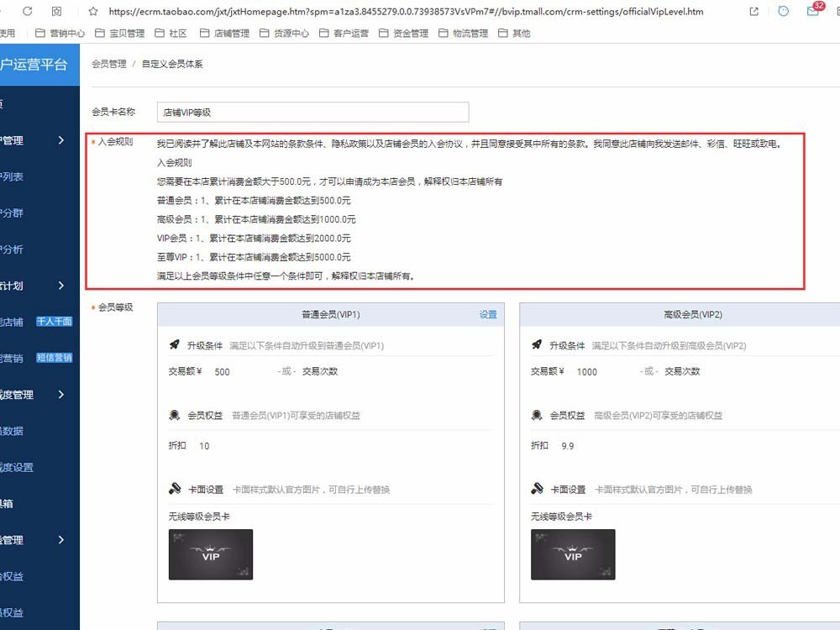The width and height of the screenshot is (840, 630).
Task: Open the 宝贝管理 bookmark folder
Action: click(119, 34)
